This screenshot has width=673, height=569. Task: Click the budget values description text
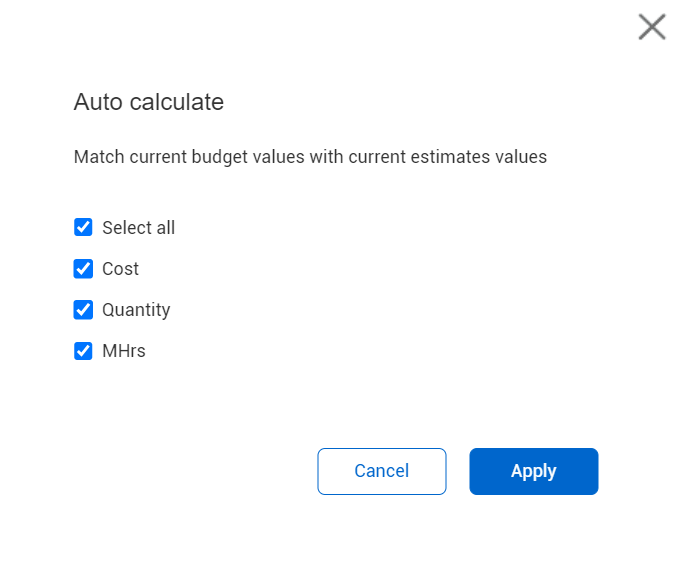[310, 157]
